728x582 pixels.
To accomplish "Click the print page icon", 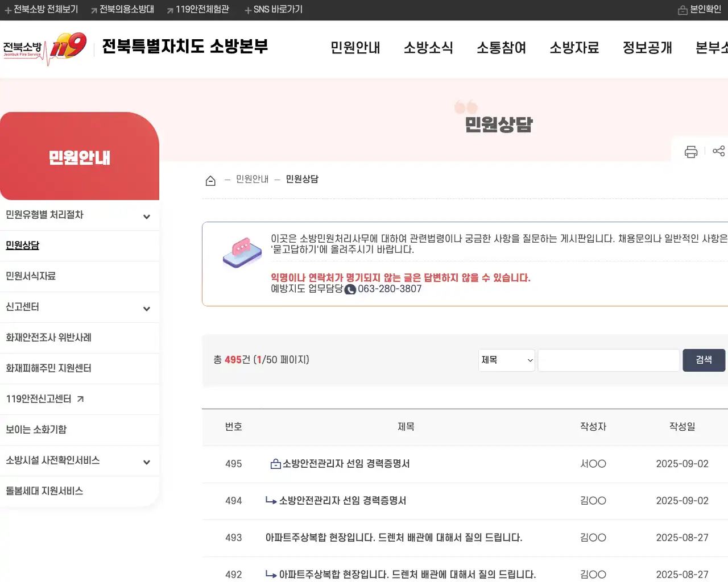I will coord(690,152).
